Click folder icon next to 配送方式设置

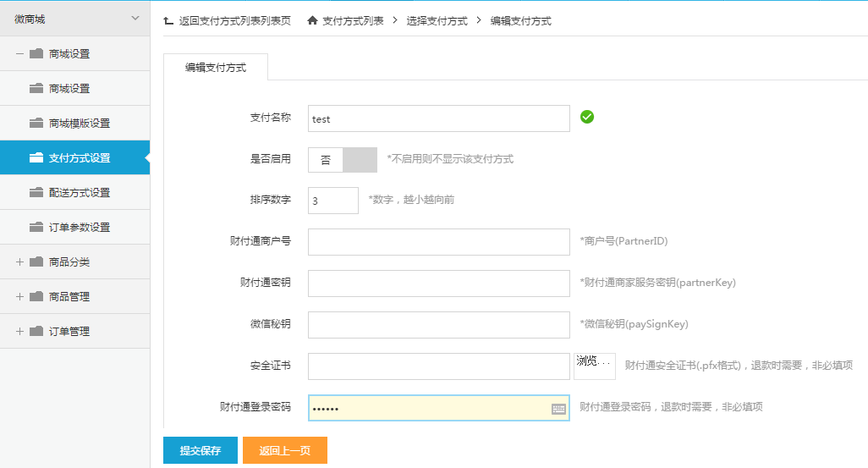[x=36, y=192]
